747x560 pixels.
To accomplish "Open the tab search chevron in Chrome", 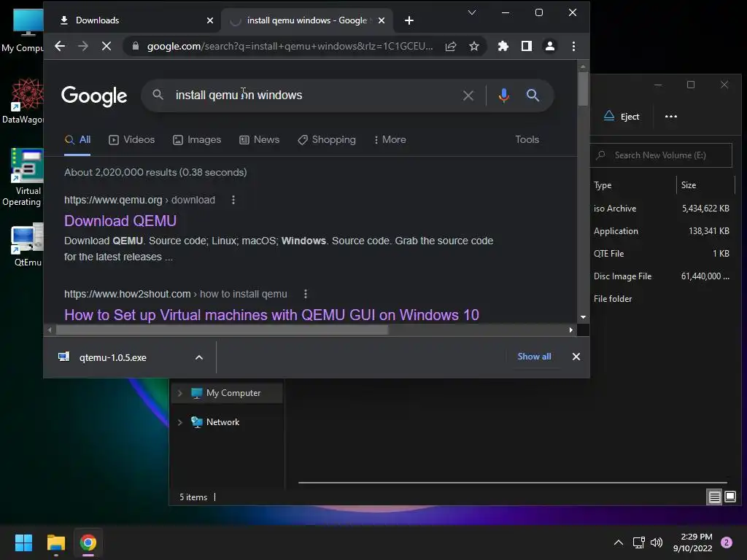I will (x=472, y=12).
